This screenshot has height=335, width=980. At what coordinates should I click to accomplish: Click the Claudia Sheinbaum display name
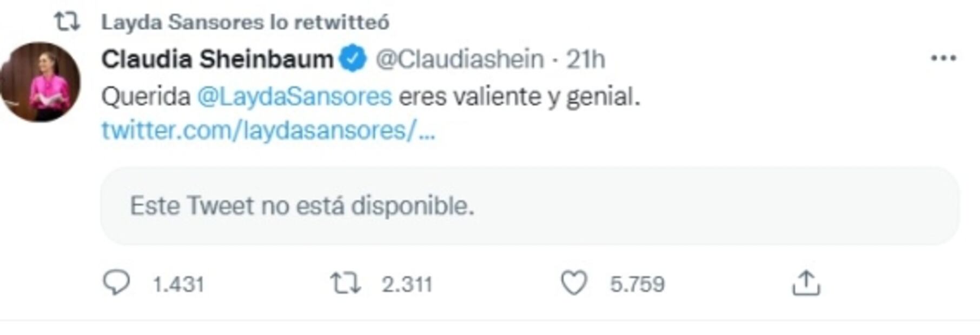pyautogui.click(x=217, y=59)
